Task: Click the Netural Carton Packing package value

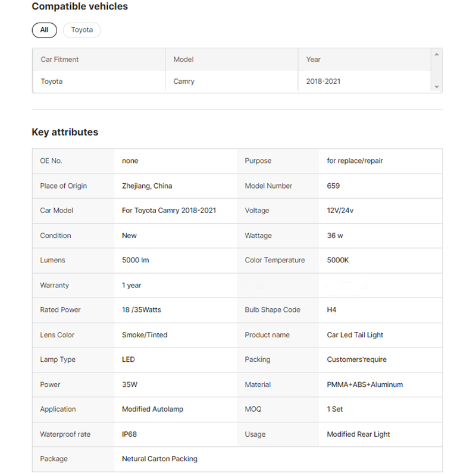Action: pos(159,459)
